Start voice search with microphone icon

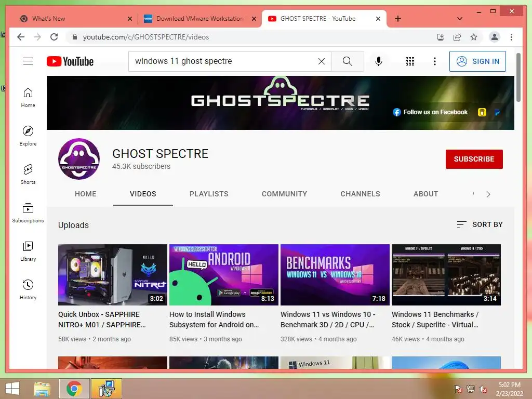379,61
